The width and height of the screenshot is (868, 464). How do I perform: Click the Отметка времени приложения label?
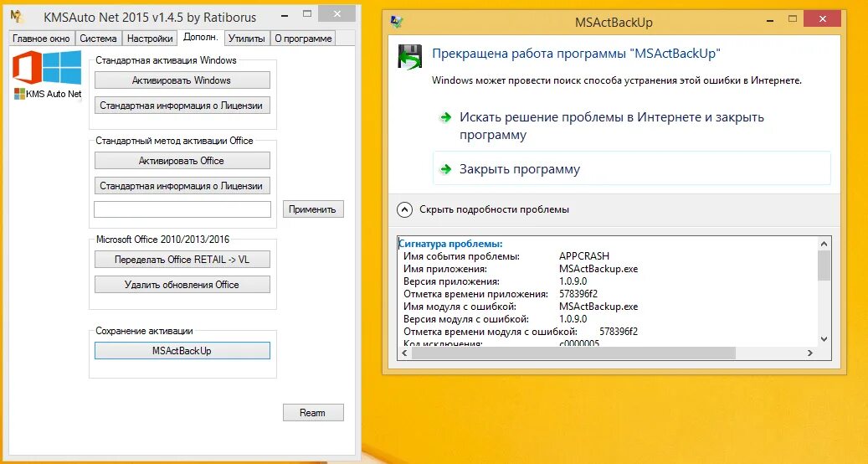click(x=475, y=294)
